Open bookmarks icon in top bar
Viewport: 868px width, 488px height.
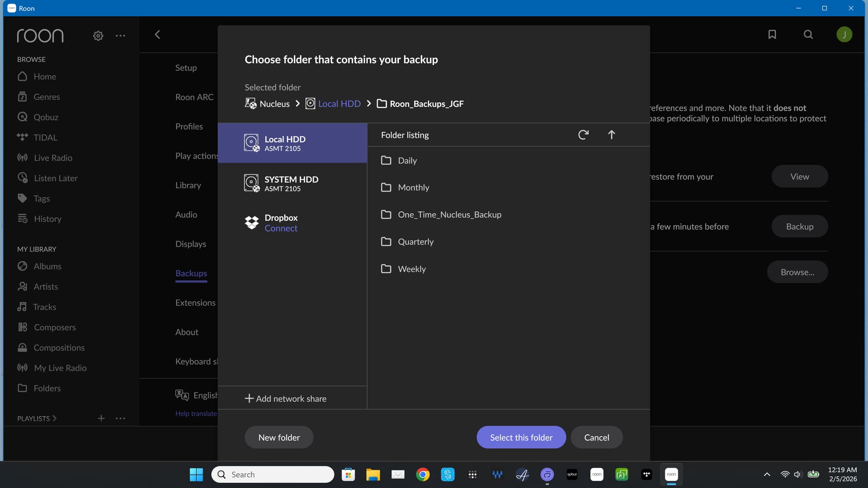pos(772,34)
